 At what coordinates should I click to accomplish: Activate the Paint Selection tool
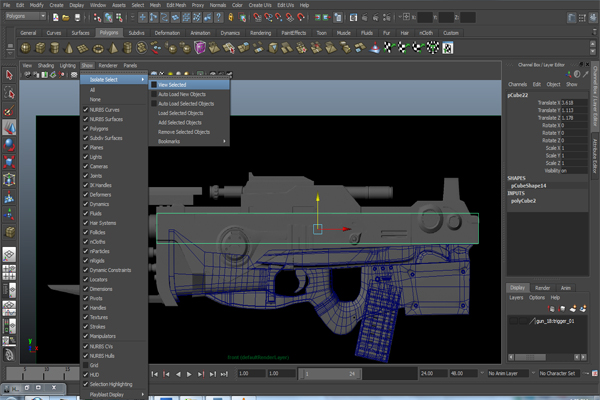coord(9,110)
